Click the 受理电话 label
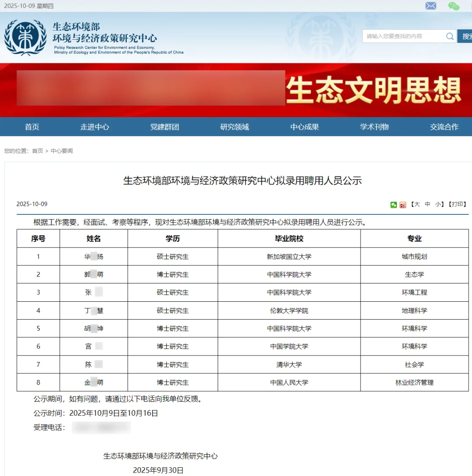Viewport: 472px width, 476px height. tap(49, 428)
